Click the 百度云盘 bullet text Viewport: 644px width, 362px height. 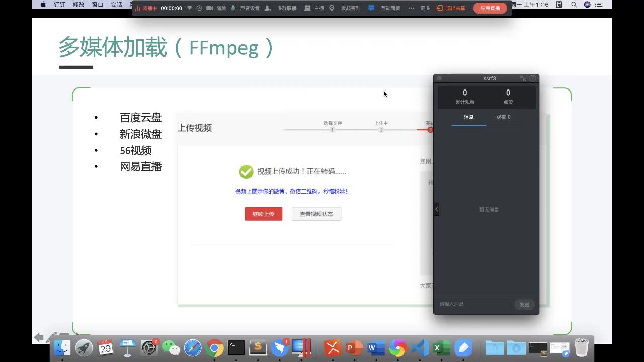point(141,118)
